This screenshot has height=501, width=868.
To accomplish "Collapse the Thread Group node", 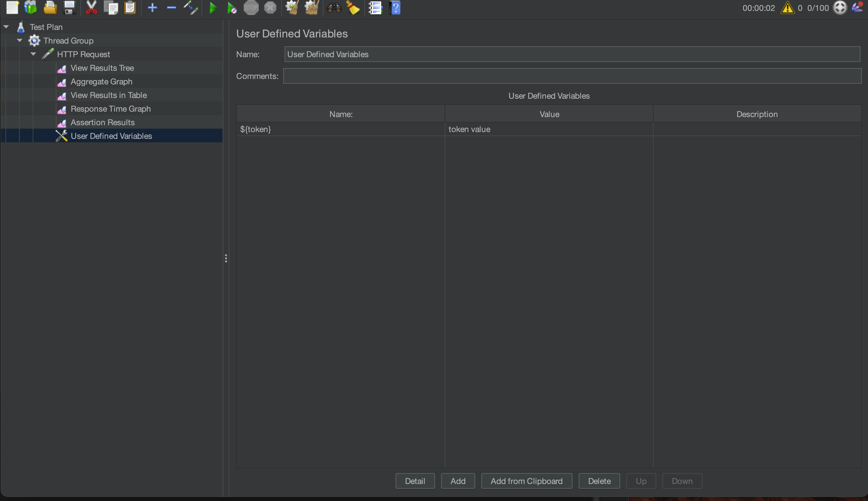I will 20,41.
